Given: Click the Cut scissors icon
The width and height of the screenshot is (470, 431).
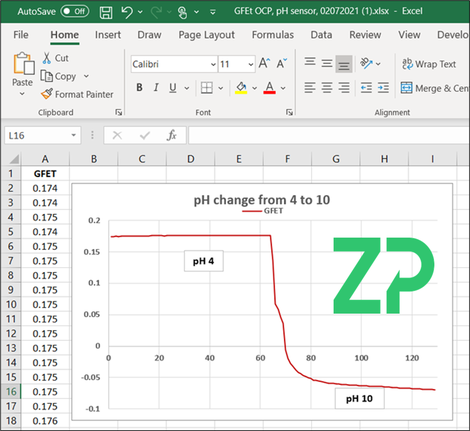Looking at the screenshot, I should coord(47,58).
